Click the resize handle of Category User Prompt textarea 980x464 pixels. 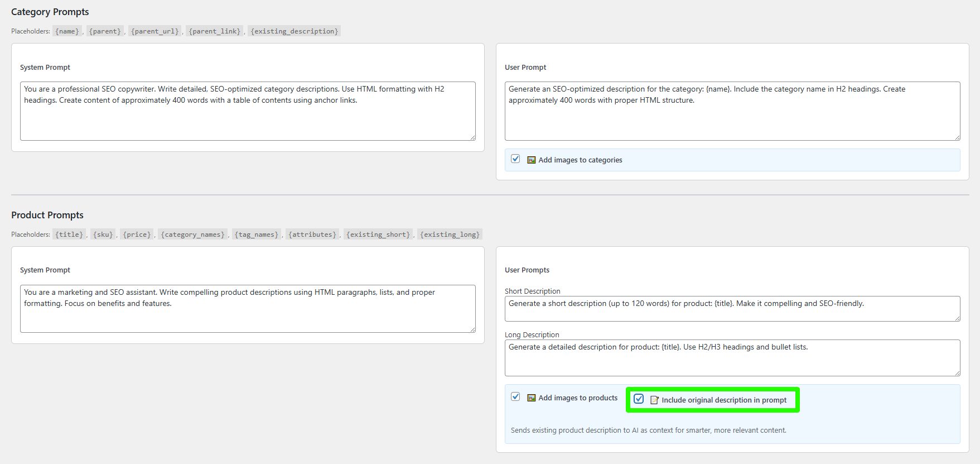[957, 137]
